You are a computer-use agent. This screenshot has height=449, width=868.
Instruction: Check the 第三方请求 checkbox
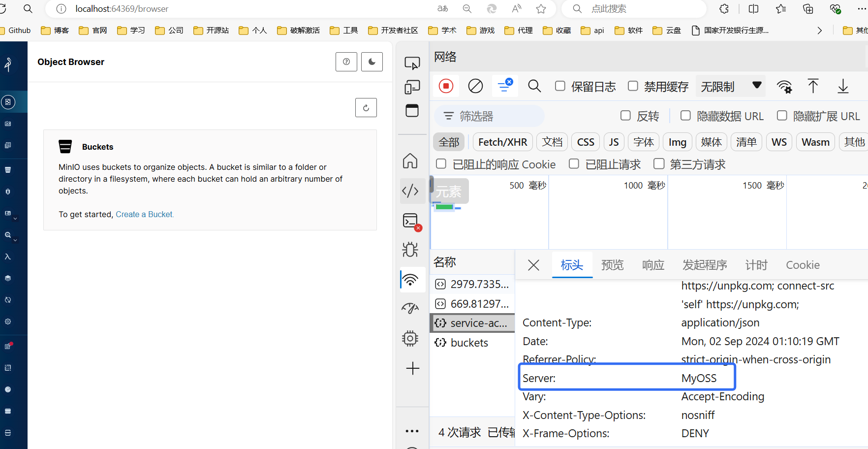(659, 164)
